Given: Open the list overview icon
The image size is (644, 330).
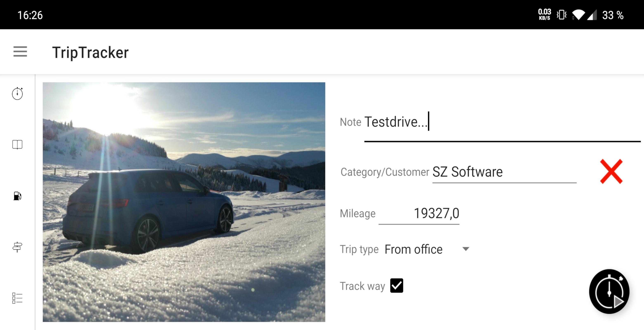Looking at the screenshot, I should tap(17, 298).
